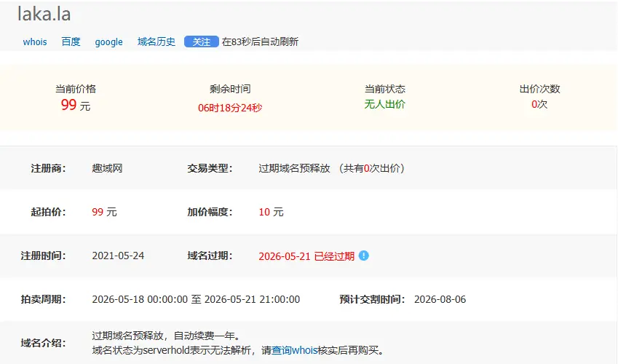618x364 pixels.
Task: Click the remaining time 06时18分24秒
Action: [x=230, y=108]
